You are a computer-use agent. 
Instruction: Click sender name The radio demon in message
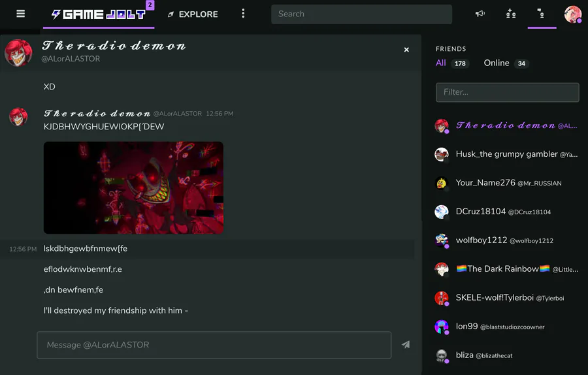click(x=97, y=113)
